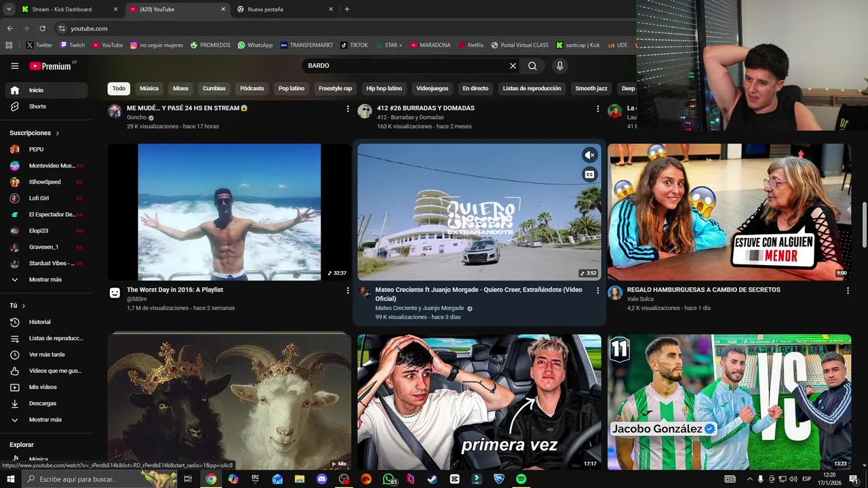The height and width of the screenshot is (488, 868).
Task: Toggle captions on the video preview
Action: pyautogui.click(x=589, y=175)
